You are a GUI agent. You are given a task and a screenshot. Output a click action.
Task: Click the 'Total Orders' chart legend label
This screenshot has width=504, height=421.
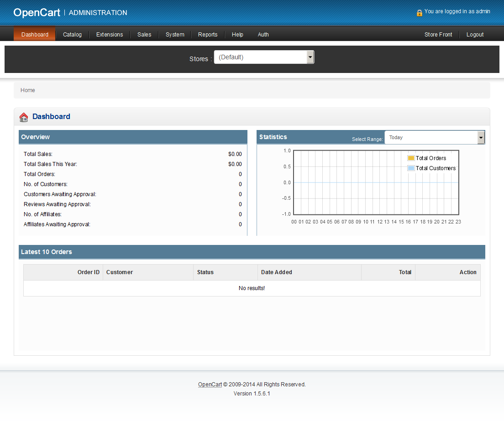click(x=430, y=158)
